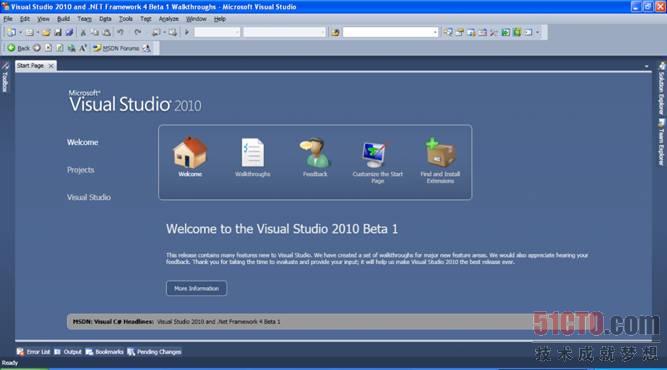Click the Solution Explorer toolbar icon

point(448,32)
